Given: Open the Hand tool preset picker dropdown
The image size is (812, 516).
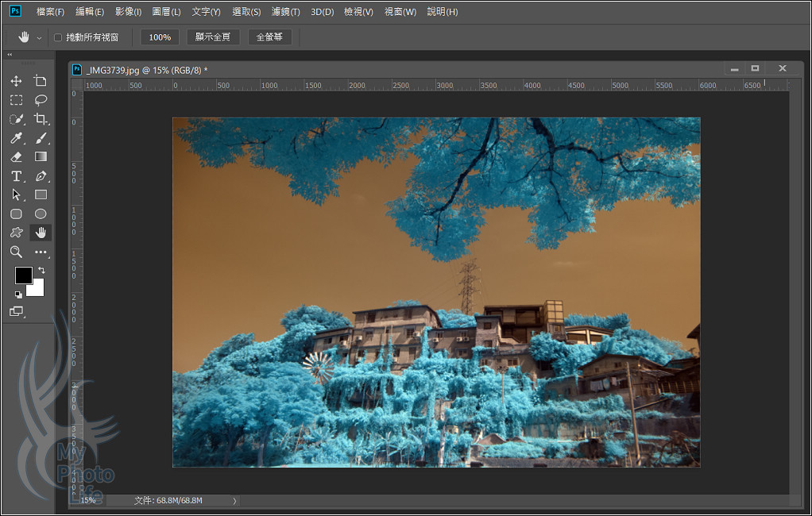Looking at the screenshot, I should point(39,38).
